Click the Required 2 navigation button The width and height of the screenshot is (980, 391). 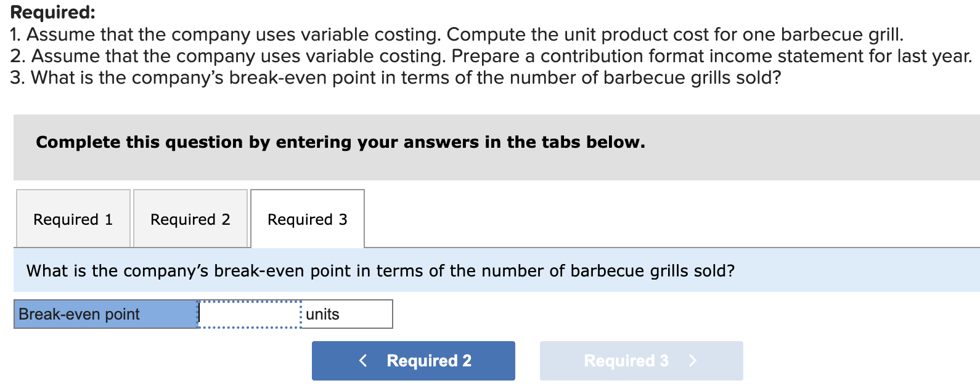tap(413, 360)
